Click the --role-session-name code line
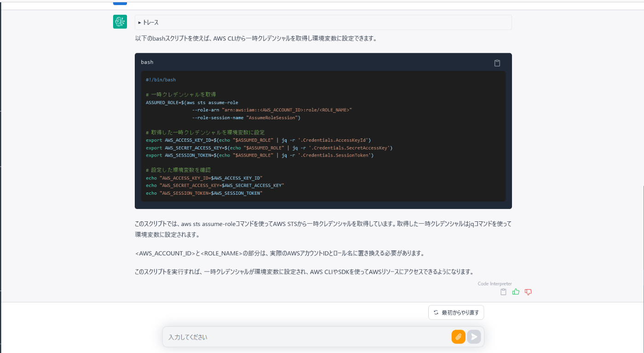 (246, 118)
